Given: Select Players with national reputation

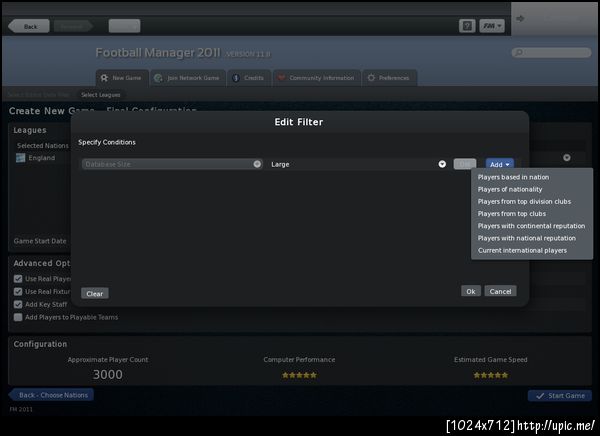Looking at the screenshot, I should point(527,238).
